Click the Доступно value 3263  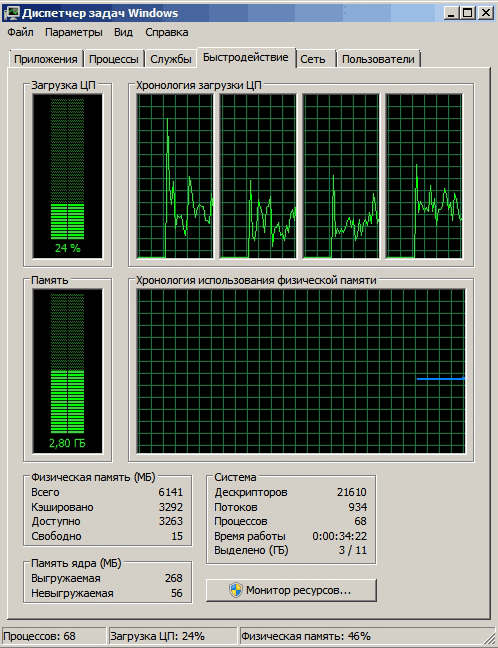pyautogui.click(x=171, y=521)
